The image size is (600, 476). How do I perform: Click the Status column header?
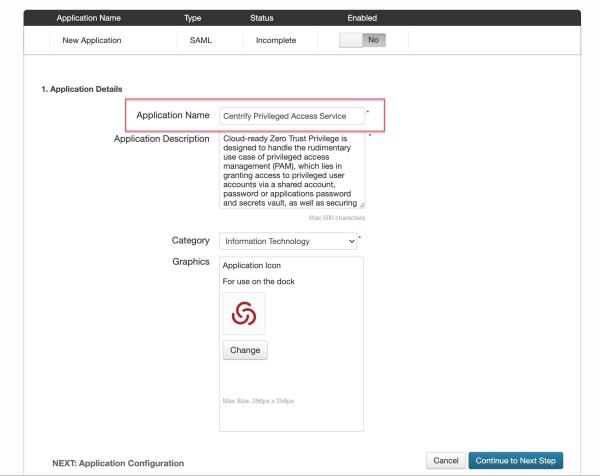pyautogui.click(x=262, y=18)
